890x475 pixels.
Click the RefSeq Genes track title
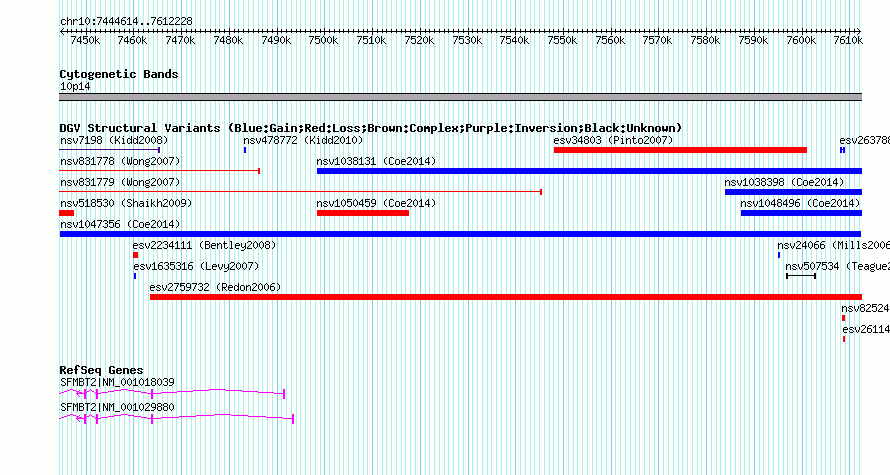(101, 370)
